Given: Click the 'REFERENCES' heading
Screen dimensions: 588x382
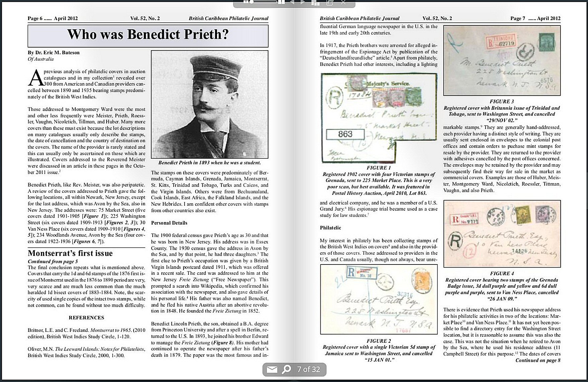Looking at the screenshot, I should coord(86,317).
